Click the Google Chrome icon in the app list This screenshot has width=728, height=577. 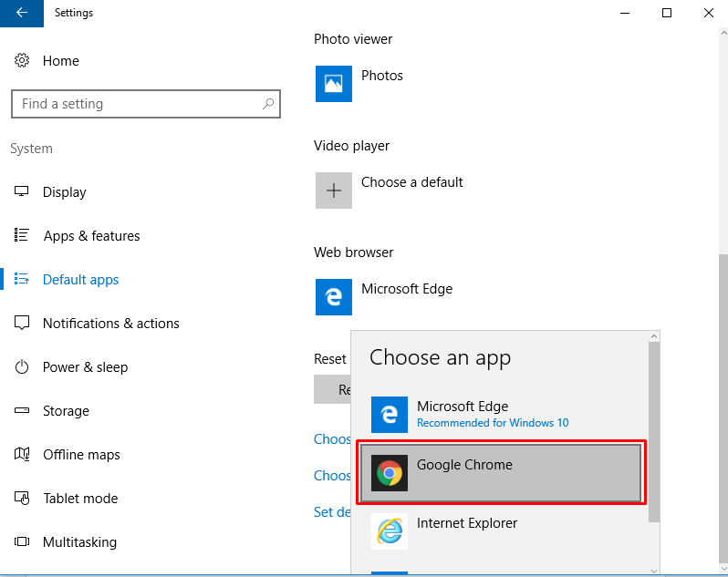(390, 473)
